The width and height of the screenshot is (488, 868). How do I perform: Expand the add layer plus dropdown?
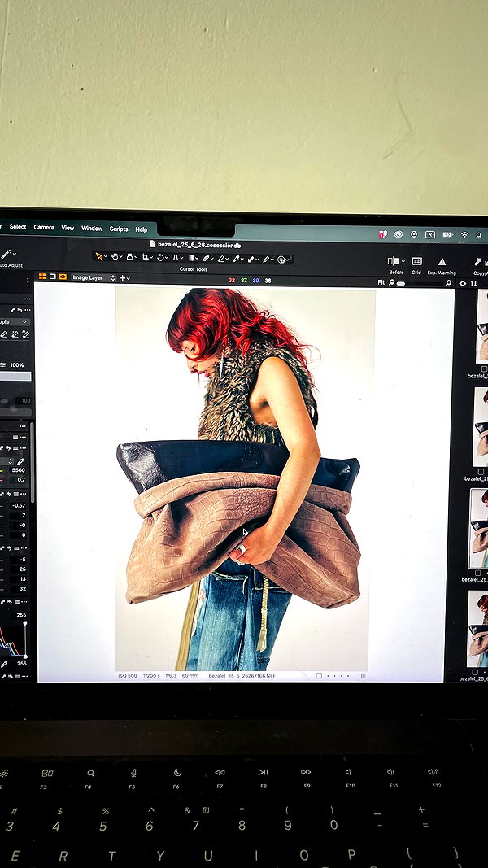pos(124,277)
